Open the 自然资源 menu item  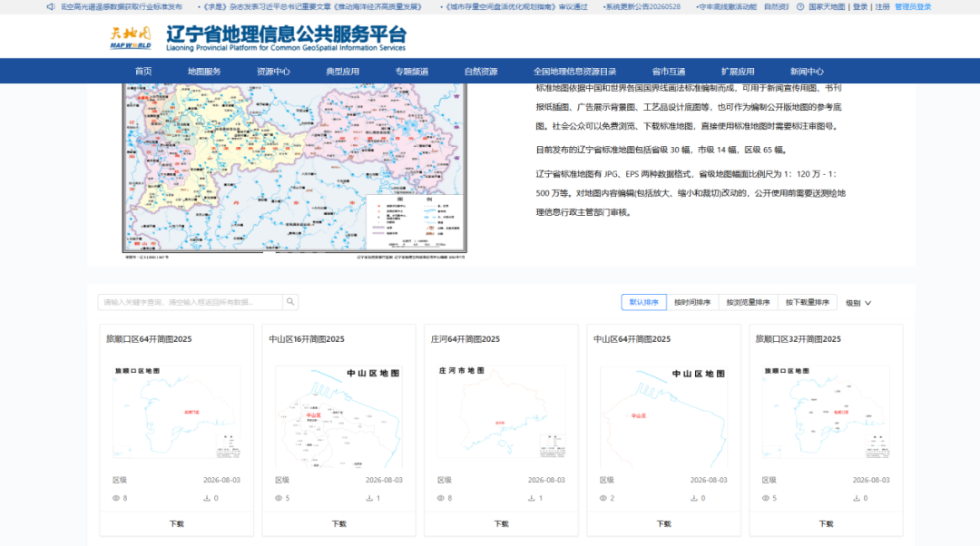[x=481, y=72]
